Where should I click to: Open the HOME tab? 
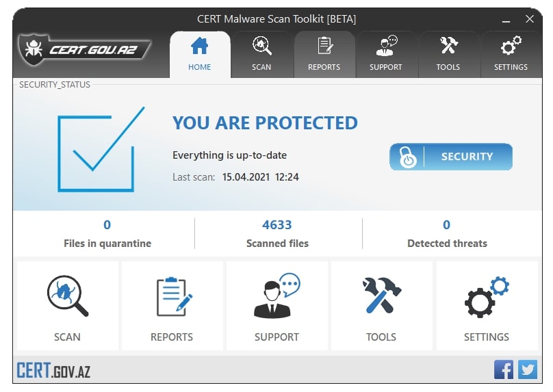pos(200,55)
